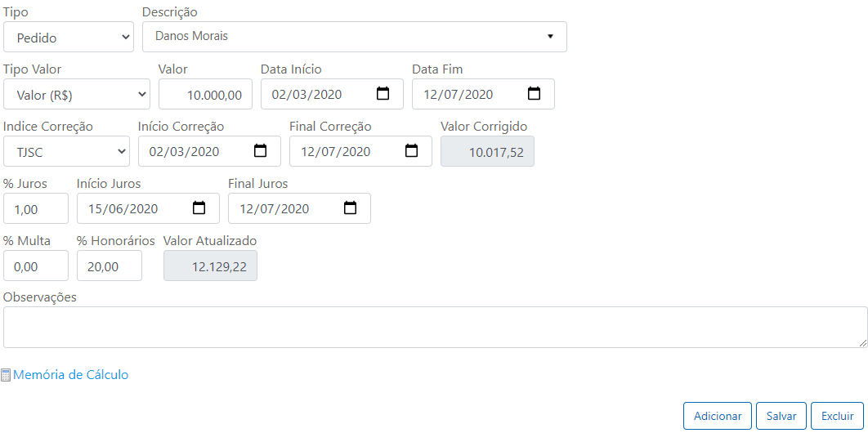Click the Excluir button
868x433 pixels.
(x=837, y=416)
